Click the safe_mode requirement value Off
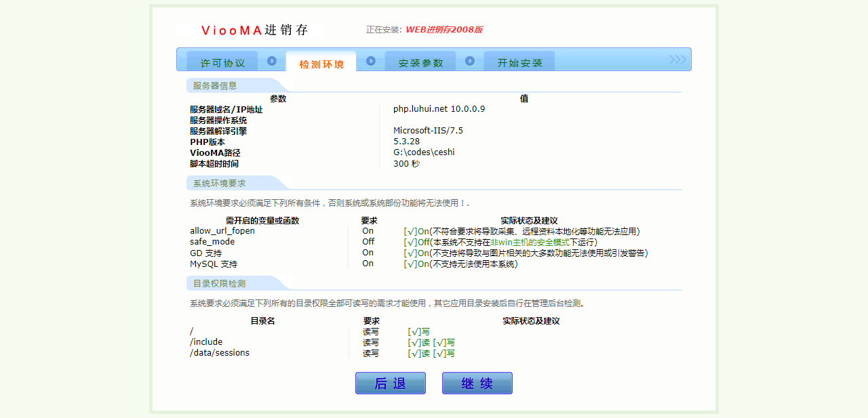The width and height of the screenshot is (868, 418). 368,242
